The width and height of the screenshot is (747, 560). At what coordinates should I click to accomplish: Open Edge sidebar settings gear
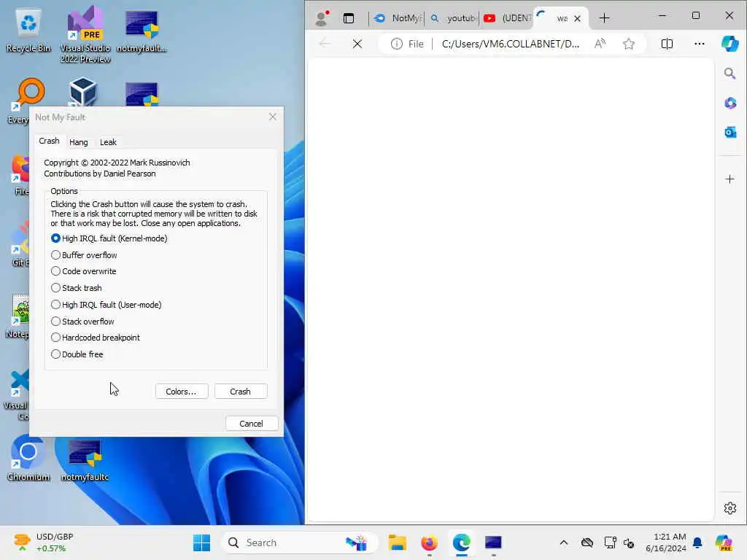point(729,508)
